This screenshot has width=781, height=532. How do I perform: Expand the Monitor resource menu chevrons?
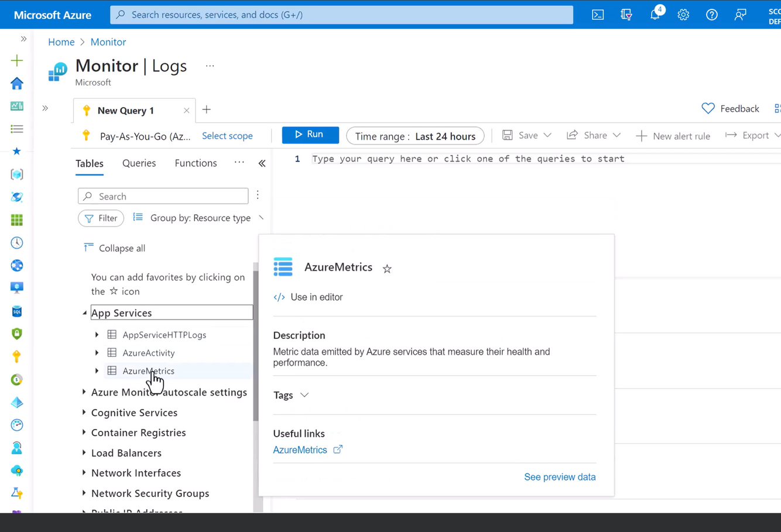point(45,108)
